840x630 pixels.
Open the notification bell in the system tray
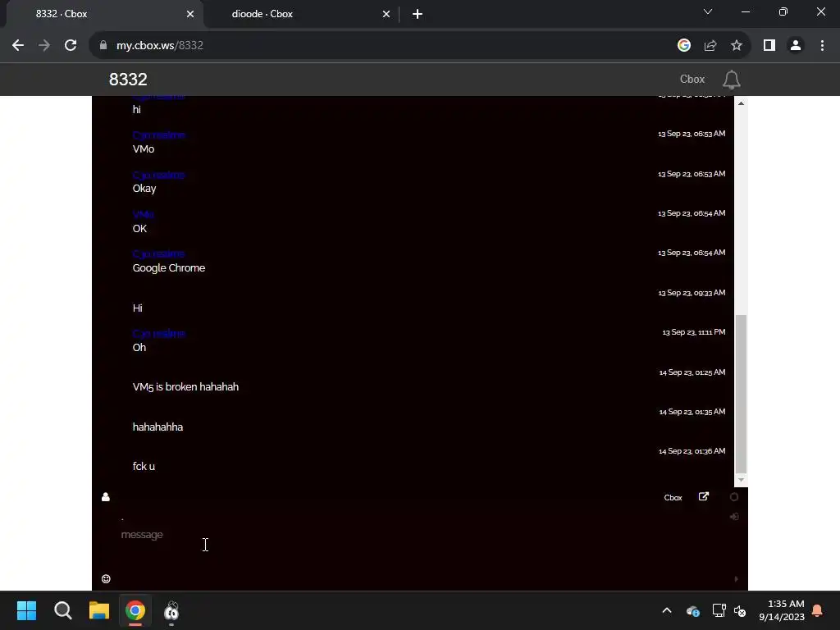tap(818, 610)
